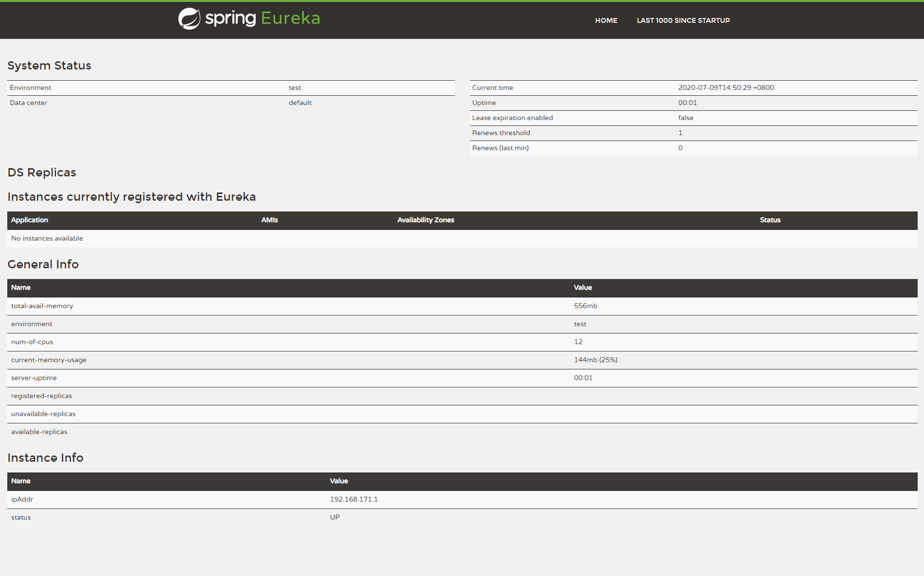
Task: Click the num-of-cpus row name
Action: pyautogui.click(x=32, y=342)
